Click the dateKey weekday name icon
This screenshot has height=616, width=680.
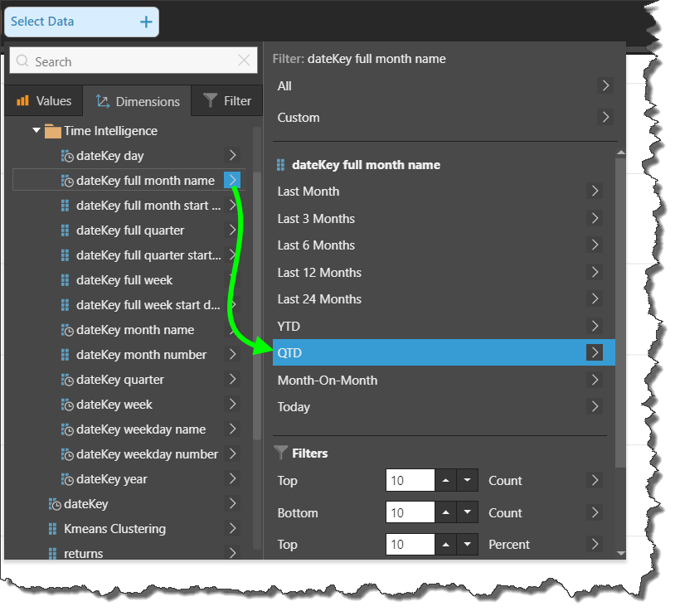click(x=67, y=429)
